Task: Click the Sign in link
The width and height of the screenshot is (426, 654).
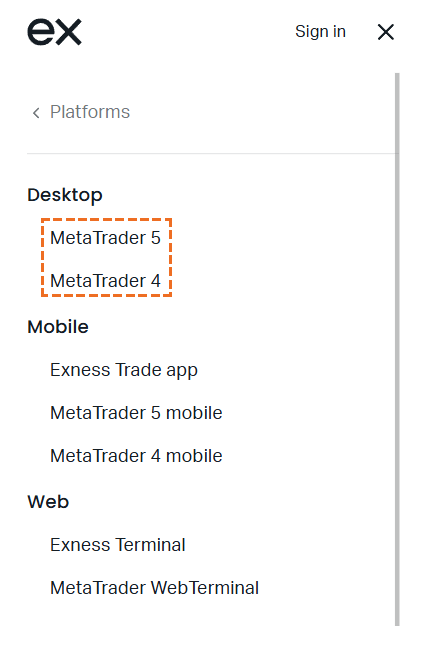Action: [x=320, y=31]
